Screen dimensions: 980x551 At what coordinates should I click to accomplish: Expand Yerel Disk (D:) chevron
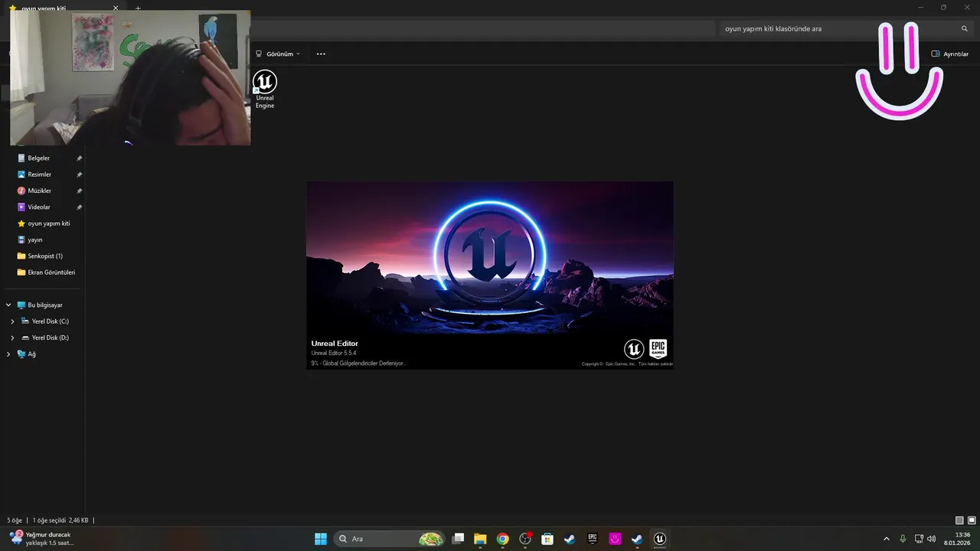point(12,337)
